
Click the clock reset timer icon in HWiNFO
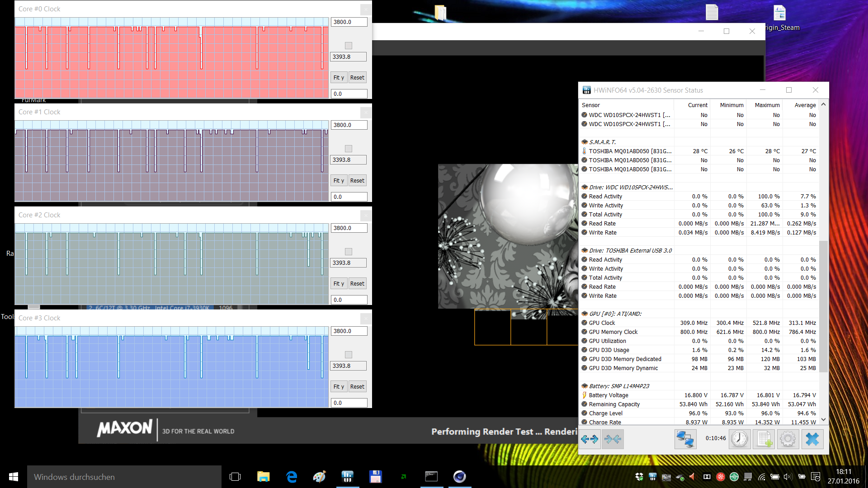coord(740,439)
